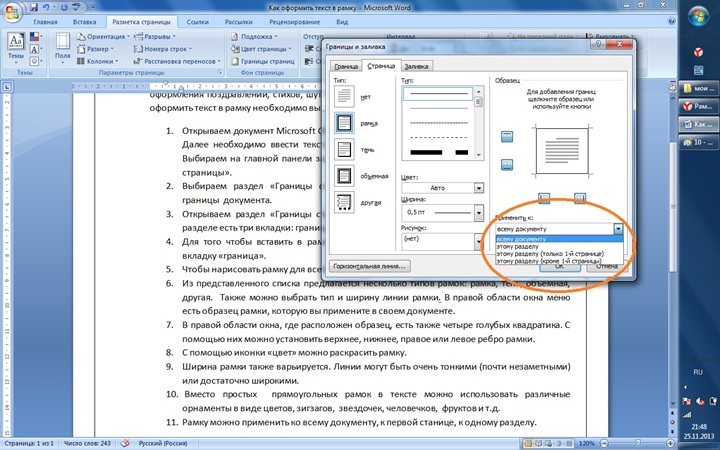Viewport: 720px width, 450px height.
Task: Switch to Рассылки ribbon tab
Action: point(239,22)
